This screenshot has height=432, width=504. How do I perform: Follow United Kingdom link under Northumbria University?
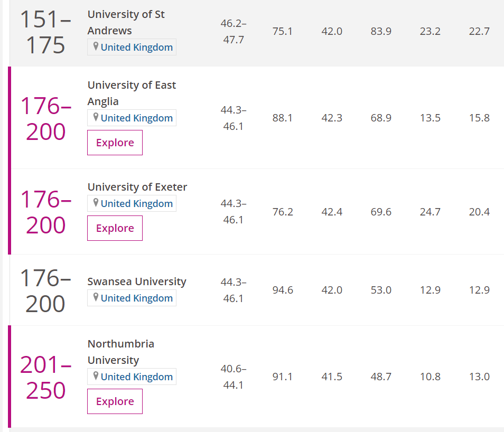137,377
